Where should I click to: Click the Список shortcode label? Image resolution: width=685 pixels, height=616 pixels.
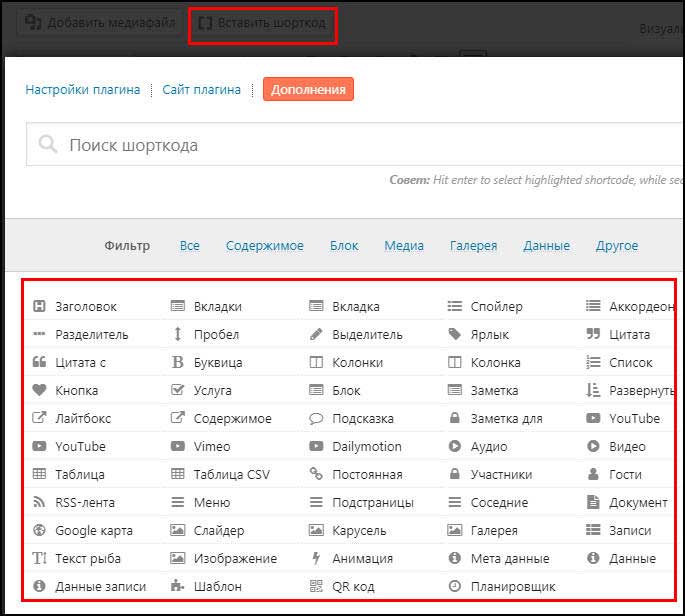(630, 363)
